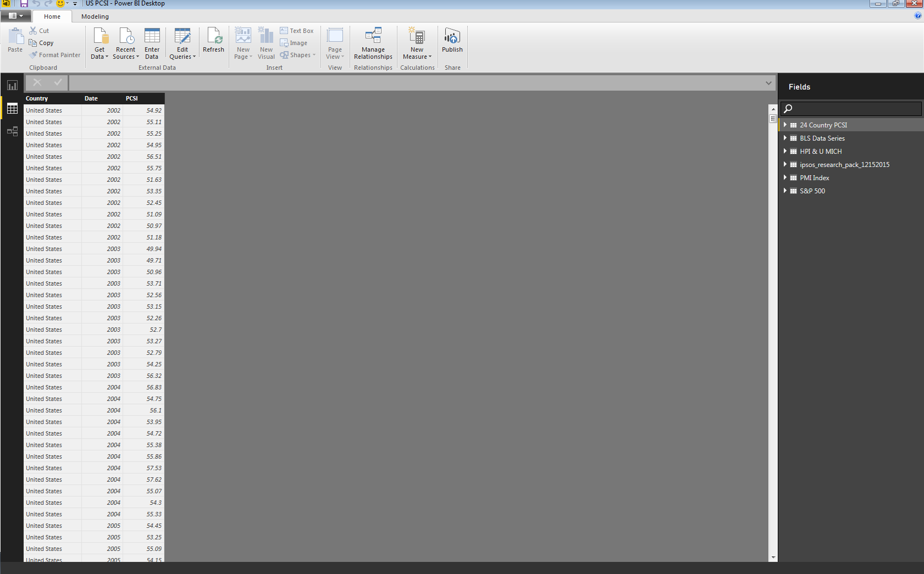The width and height of the screenshot is (924, 574).
Task: Click the search magnifier in Fields
Action: [x=788, y=108]
